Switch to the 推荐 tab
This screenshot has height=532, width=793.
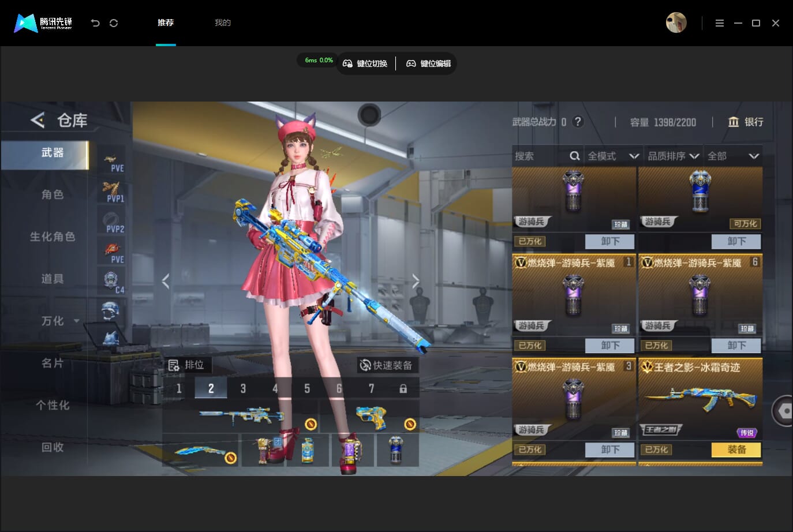pyautogui.click(x=166, y=23)
